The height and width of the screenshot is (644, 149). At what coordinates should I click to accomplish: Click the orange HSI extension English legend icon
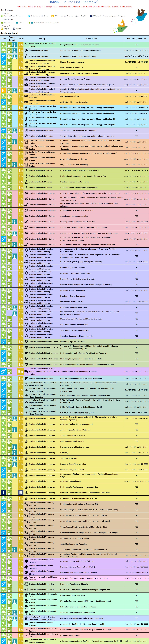[x=53, y=16]
